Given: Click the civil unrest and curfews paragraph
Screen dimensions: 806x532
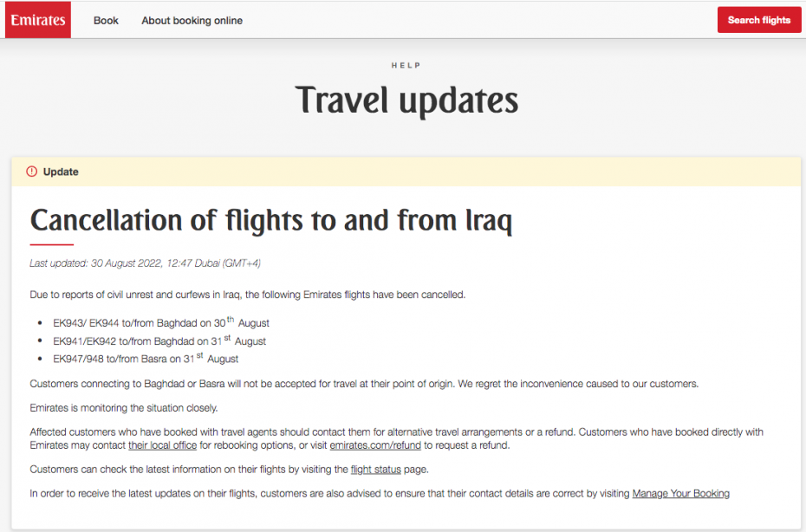Looking at the screenshot, I should pyautogui.click(x=247, y=295).
